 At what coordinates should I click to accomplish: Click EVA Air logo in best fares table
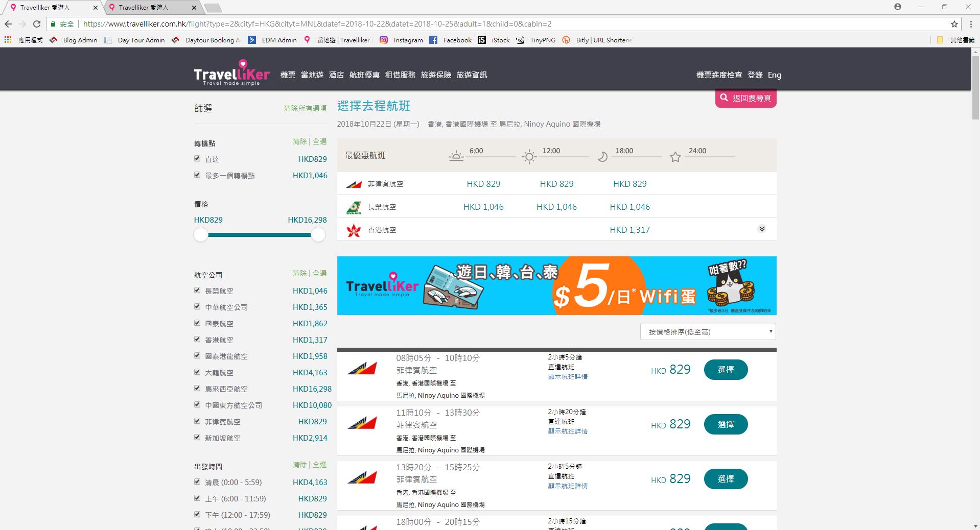click(354, 207)
